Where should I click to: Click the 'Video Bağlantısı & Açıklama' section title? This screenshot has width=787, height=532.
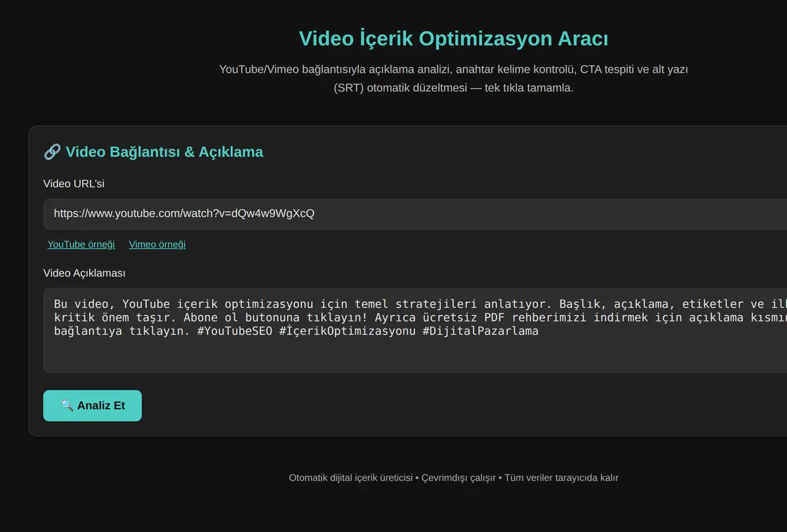click(153, 152)
